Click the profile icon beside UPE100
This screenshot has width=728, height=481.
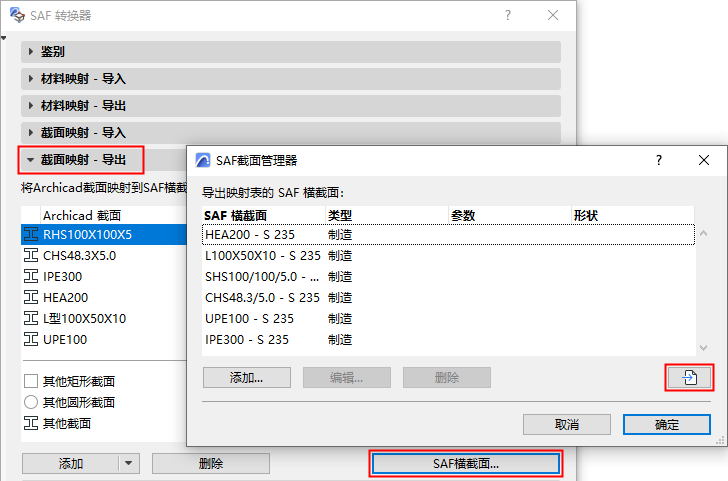click(31, 339)
